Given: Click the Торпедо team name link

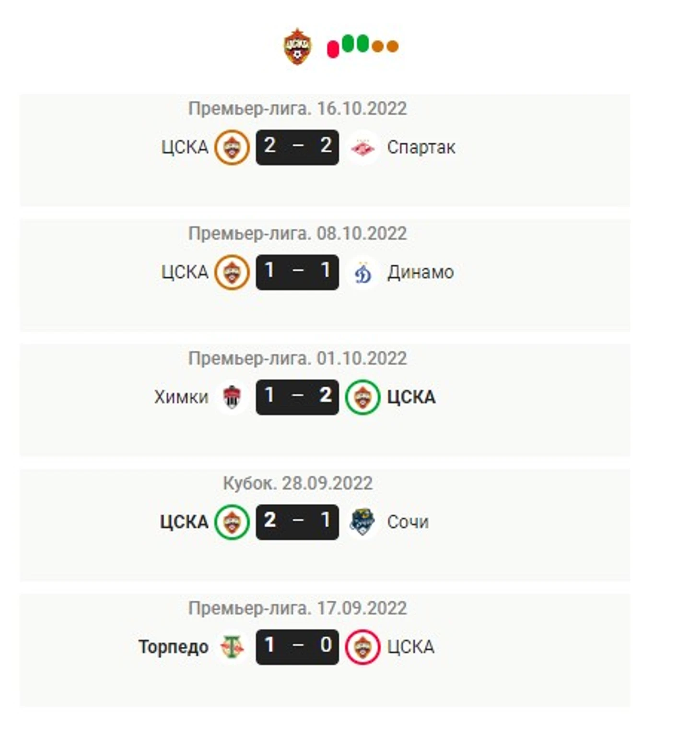Looking at the screenshot, I should (x=174, y=647).
